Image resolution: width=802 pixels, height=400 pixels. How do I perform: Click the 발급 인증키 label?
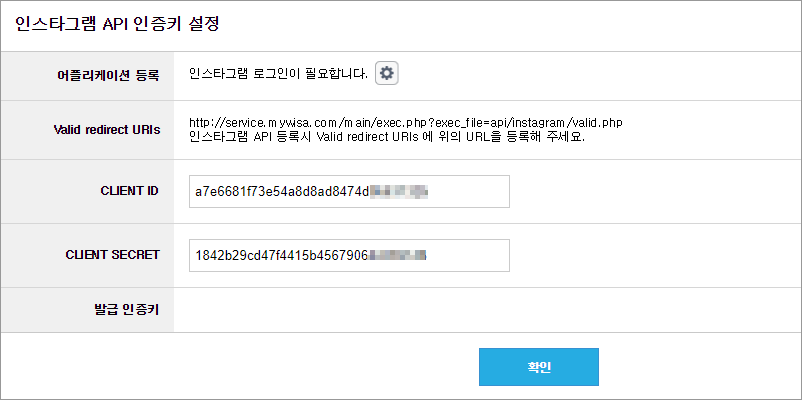tap(127, 309)
